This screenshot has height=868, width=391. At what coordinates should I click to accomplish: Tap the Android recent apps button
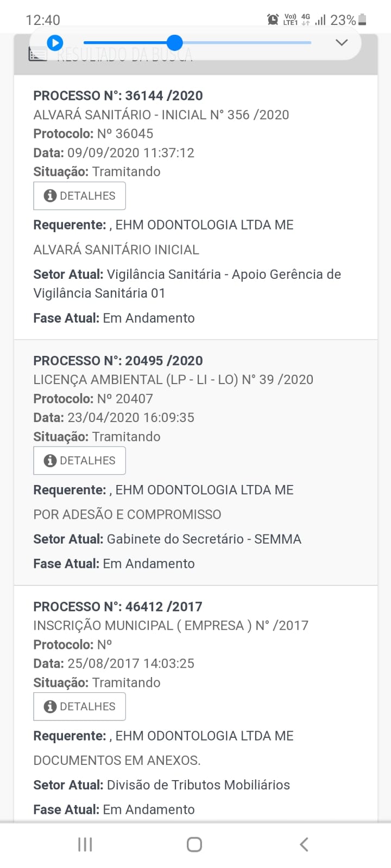click(x=85, y=844)
